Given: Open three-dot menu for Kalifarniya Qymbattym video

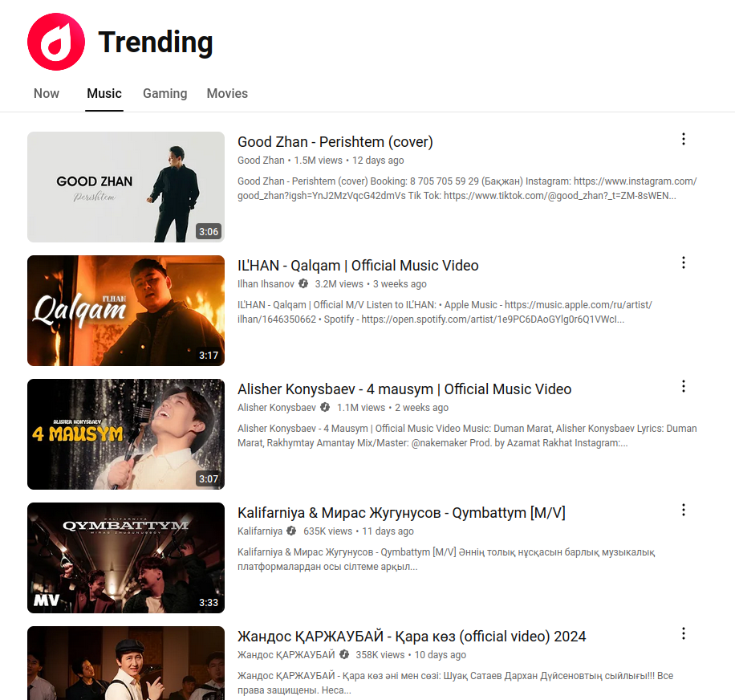Looking at the screenshot, I should 684,510.
